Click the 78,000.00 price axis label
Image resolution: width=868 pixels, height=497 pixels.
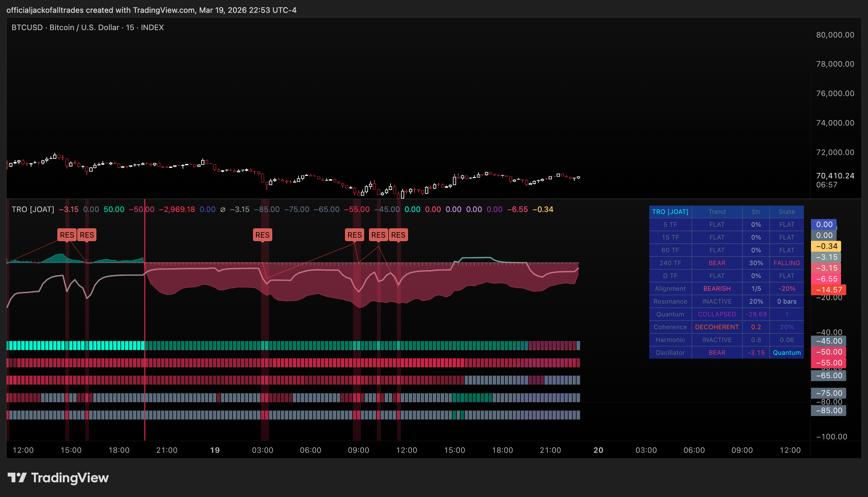click(835, 64)
